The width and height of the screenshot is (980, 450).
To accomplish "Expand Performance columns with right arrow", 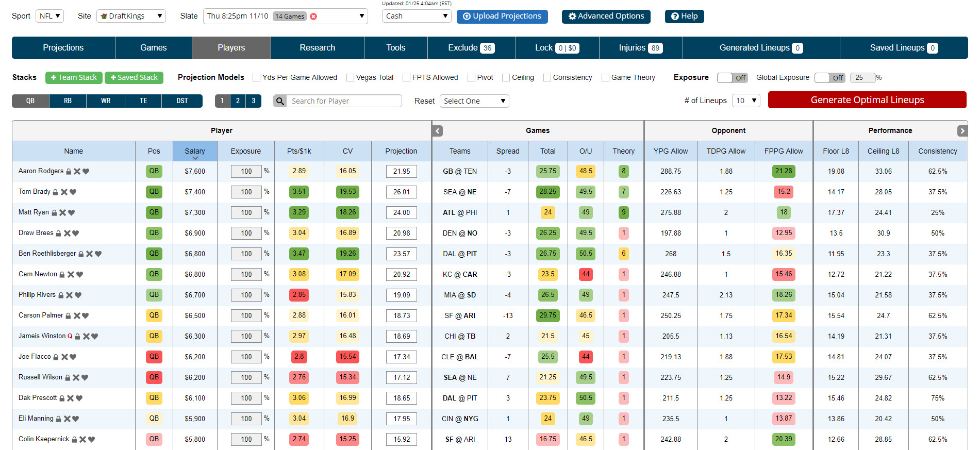I will click(x=962, y=131).
